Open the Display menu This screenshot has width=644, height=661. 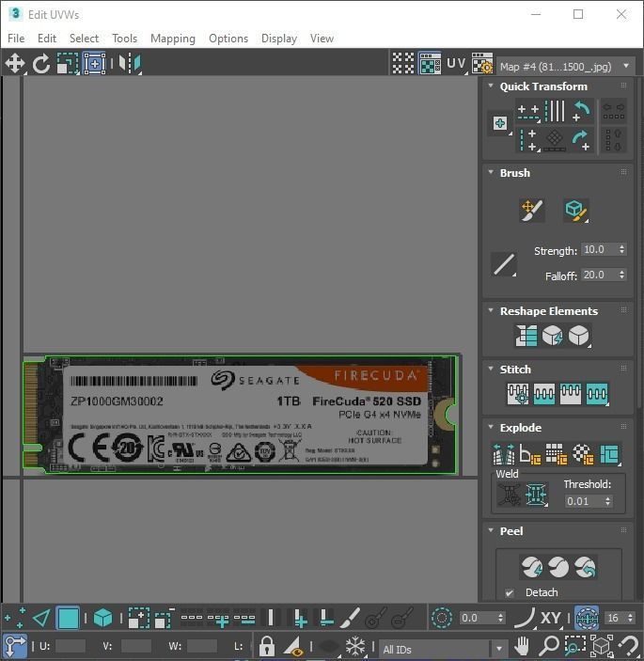click(279, 39)
